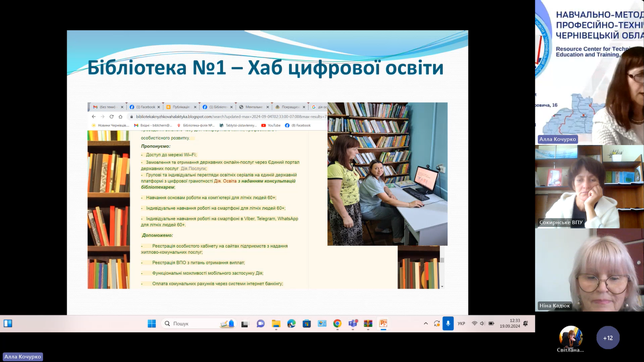Click the volume speaker icon in tray

[483, 324]
